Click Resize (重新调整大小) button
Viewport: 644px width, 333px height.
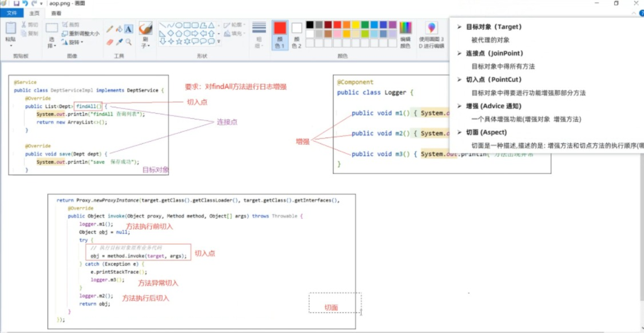(80, 33)
